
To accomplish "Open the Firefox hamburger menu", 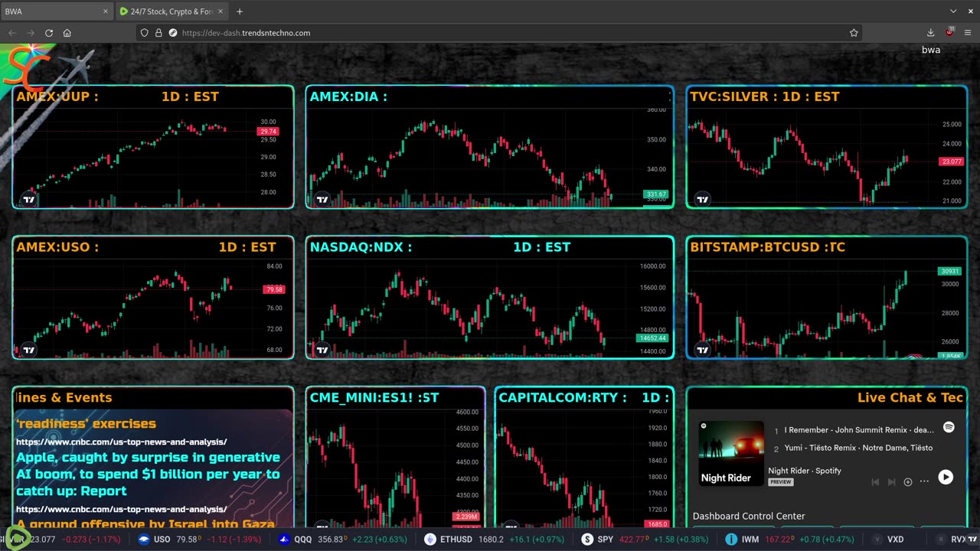I will point(968,33).
